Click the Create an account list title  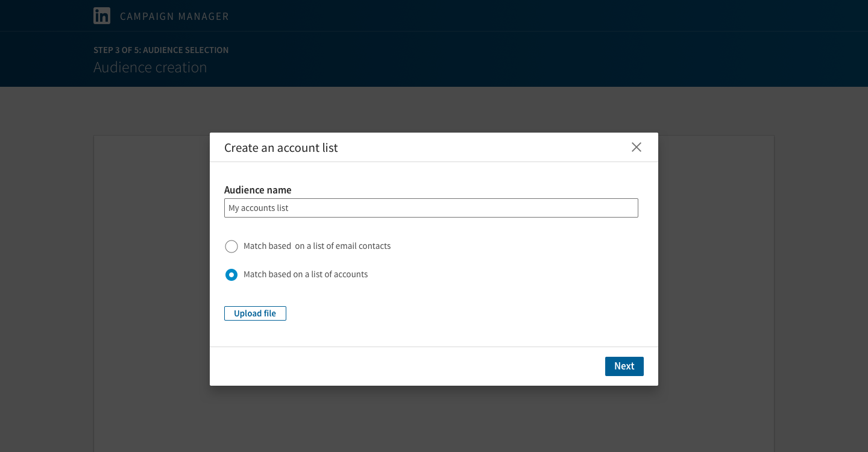(x=281, y=147)
